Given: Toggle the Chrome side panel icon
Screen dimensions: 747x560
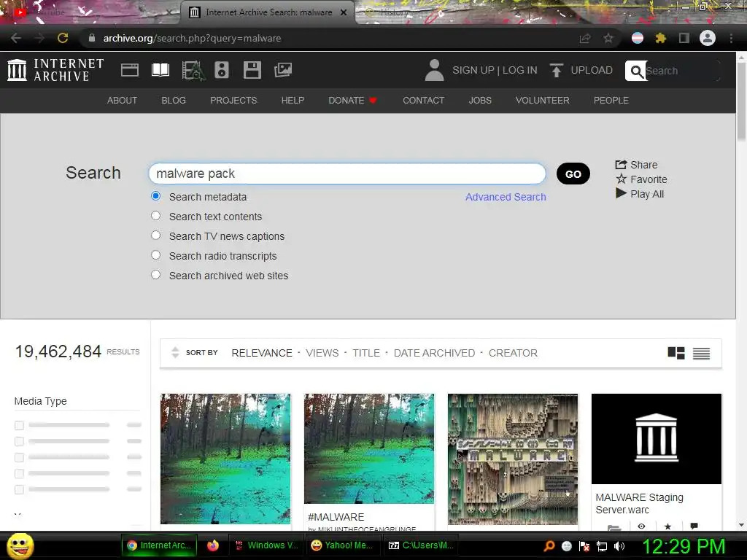Looking at the screenshot, I should [x=684, y=38].
